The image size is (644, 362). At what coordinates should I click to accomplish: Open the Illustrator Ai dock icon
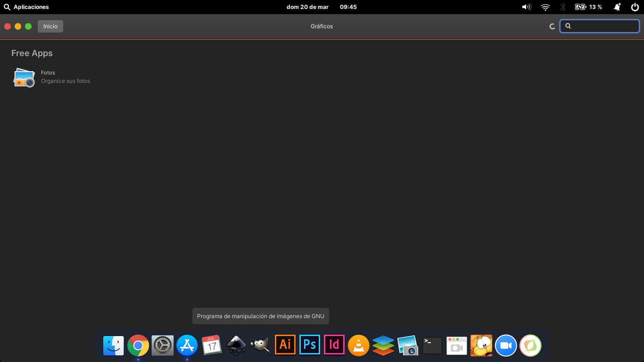pyautogui.click(x=285, y=345)
